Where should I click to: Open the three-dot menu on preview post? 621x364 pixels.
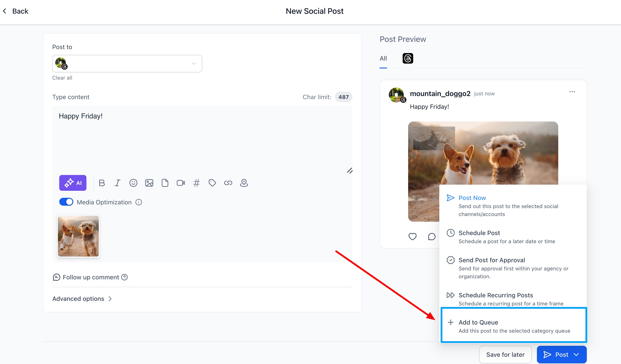pos(572,92)
